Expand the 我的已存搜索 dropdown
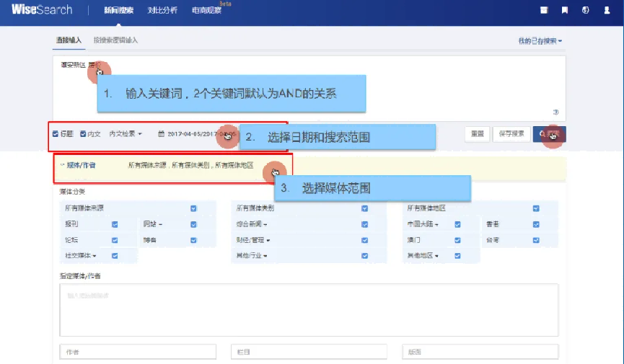The width and height of the screenshot is (624, 364). pyautogui.click(x=540, y=41)
